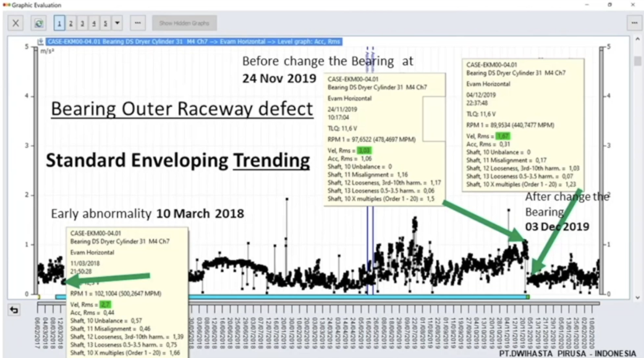Select graph layout 4
Image resolution: width=644 pixels, height=358 pixels.
click(x=94, y=23)
